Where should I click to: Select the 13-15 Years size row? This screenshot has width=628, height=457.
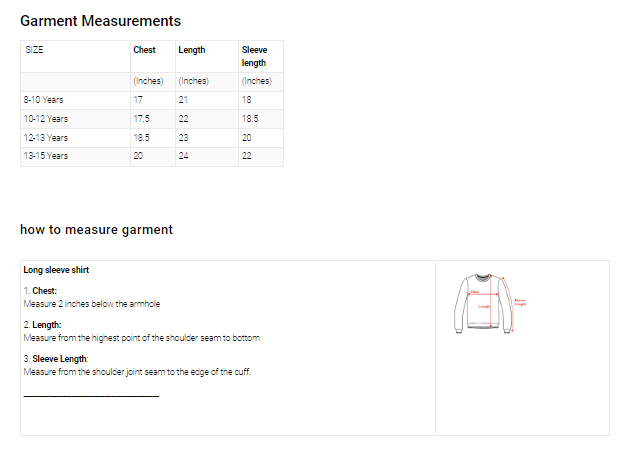coord(46,156)
